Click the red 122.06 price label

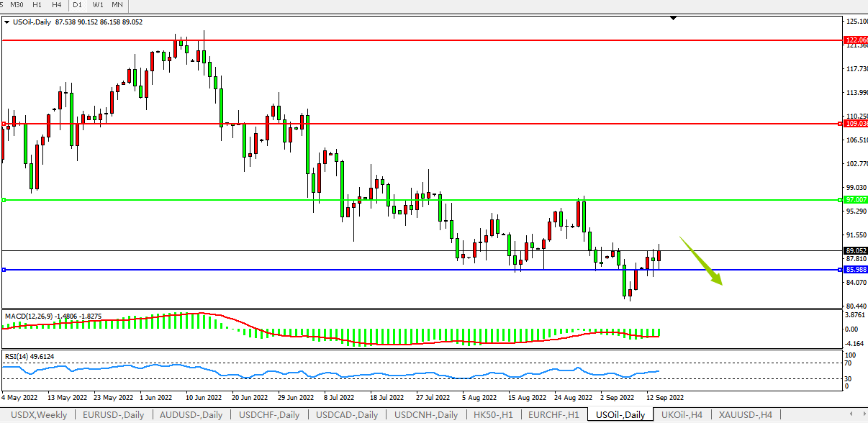click(856, 40)
